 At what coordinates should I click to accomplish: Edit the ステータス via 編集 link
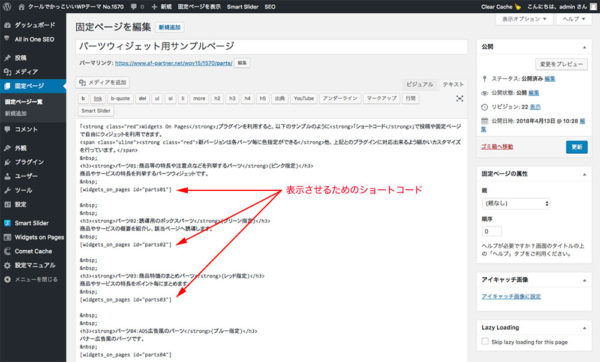pos(550,78)
